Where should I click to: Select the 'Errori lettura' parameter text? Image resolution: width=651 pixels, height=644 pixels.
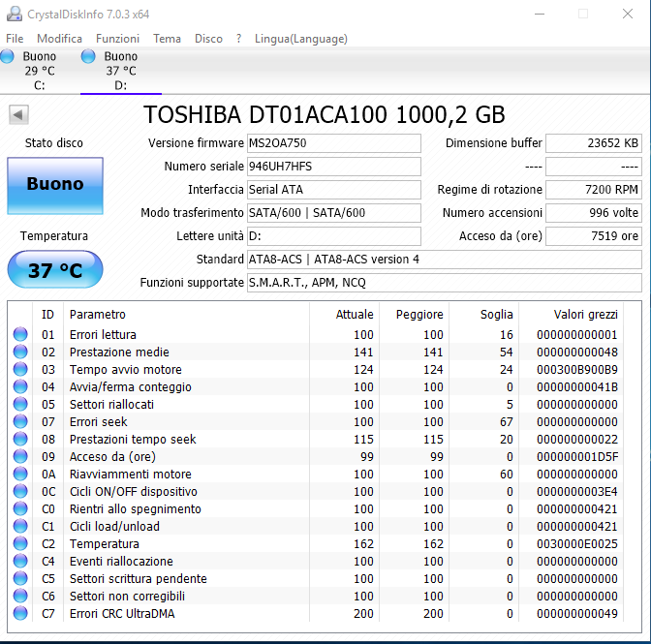pyautogui.click(x=103, y=334)
